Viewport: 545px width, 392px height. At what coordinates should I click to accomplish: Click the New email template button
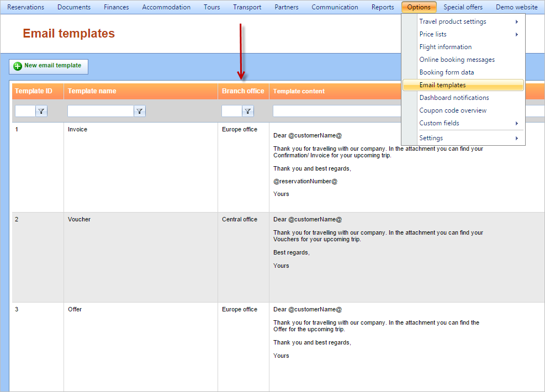point(49,66)
